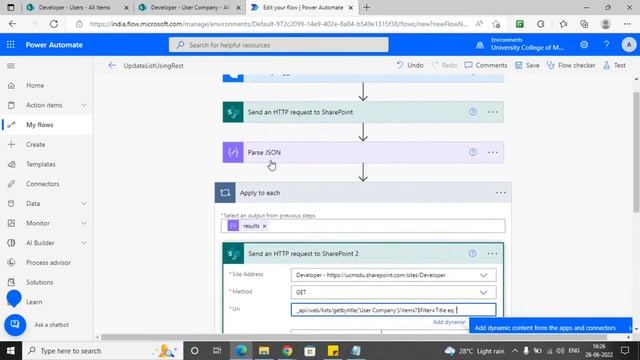Viewport: 640px width, 360px height.
Task: Open browser settings and more menu
Action: tap(627, 24)
